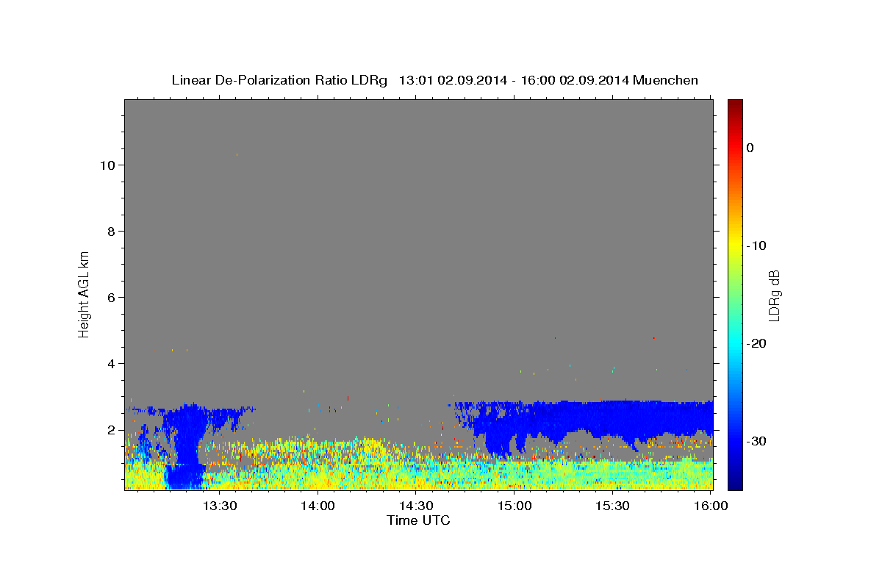Click the height tick label 4

tap(111, 364)
